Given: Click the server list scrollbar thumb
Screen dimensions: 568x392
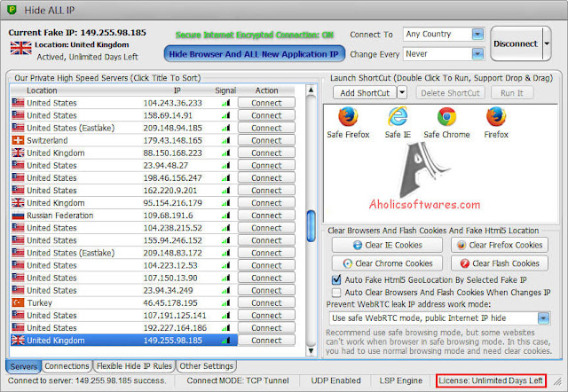Looking at the screenshot, I should pyautogui.click(x=311, y=226).
